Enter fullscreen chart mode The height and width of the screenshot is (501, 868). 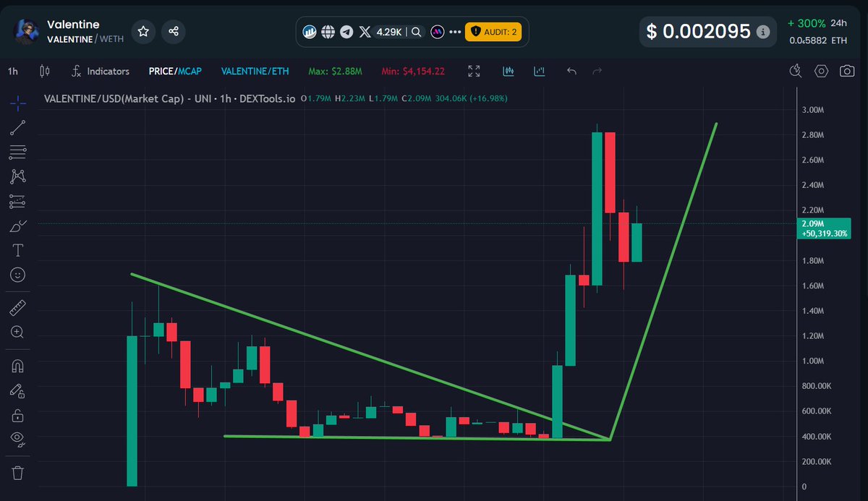pos(474,71)
